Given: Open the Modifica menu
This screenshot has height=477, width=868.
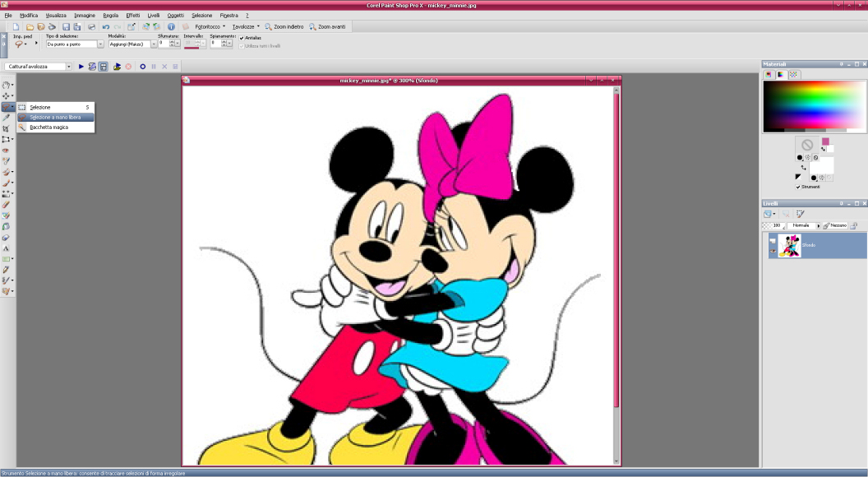Looking at the screenshot, I should click(29, 16).
